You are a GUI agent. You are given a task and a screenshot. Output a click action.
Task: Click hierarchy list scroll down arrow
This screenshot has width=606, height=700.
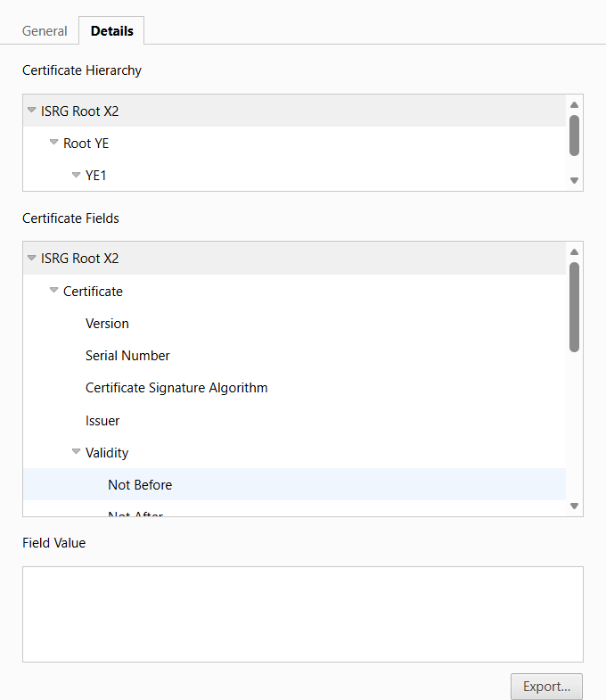(x=574, y=180)
